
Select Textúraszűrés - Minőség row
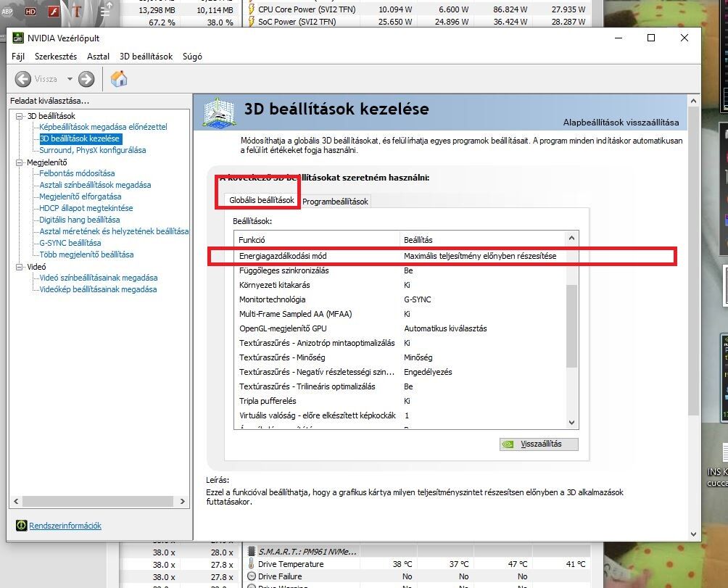click(400, 357)
